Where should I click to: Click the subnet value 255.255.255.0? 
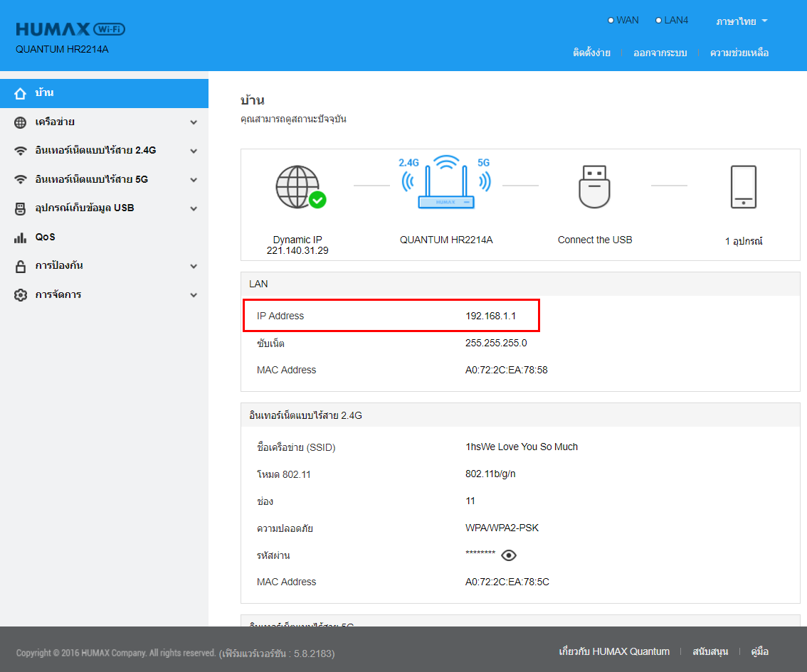tap(496, 343)
